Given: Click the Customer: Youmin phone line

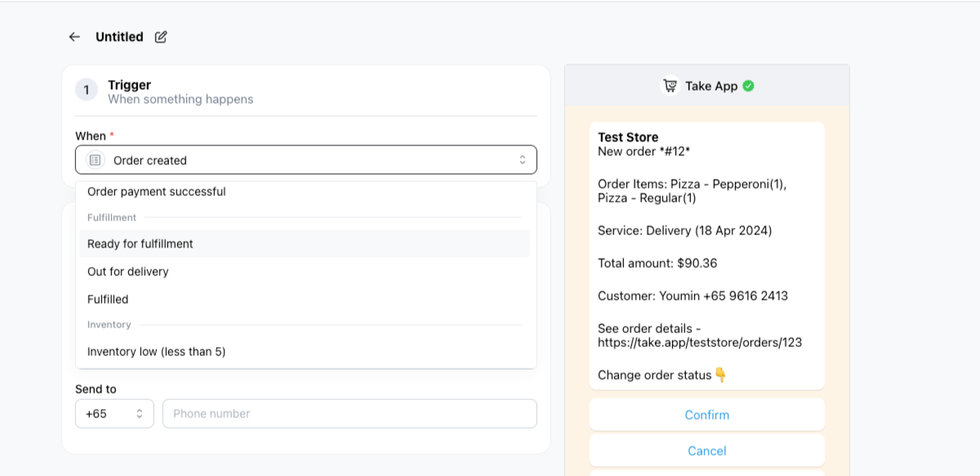Looking at the screenshot, I should 693,296.
